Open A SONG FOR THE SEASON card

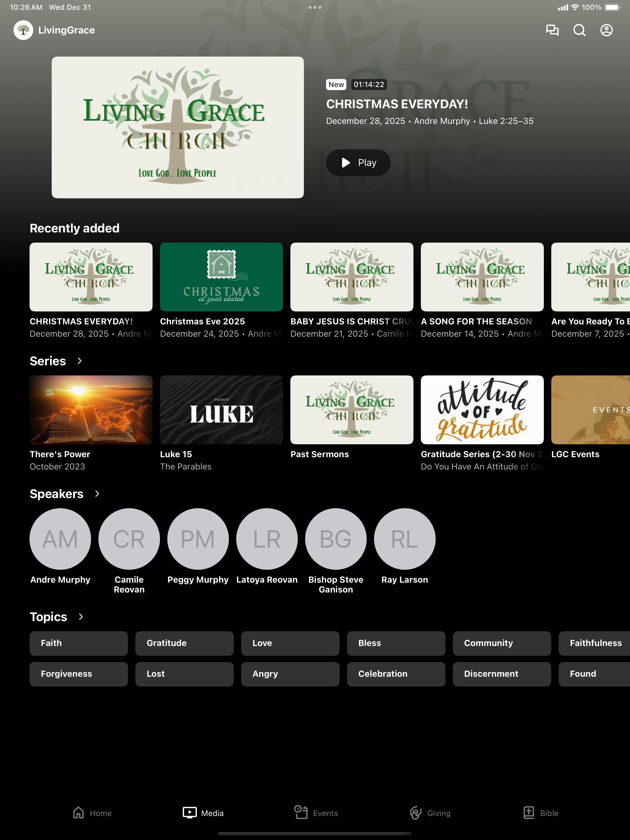pos(482,291)
